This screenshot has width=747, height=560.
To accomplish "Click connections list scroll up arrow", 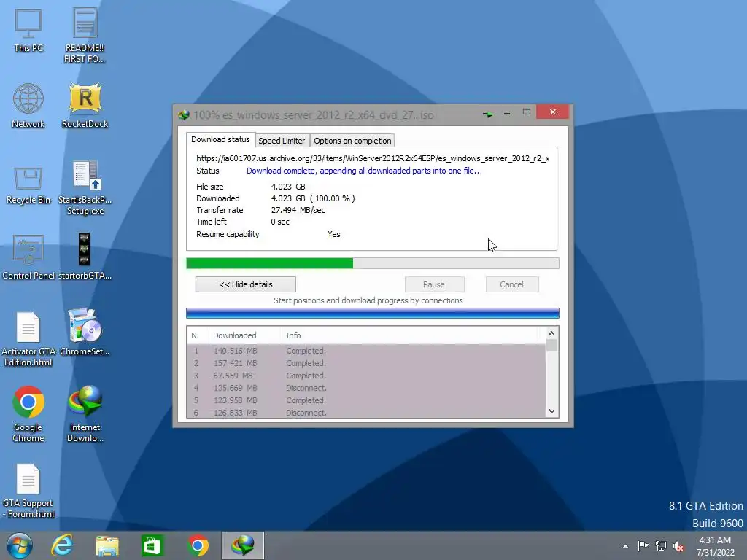I will click(x=551, y=334).
